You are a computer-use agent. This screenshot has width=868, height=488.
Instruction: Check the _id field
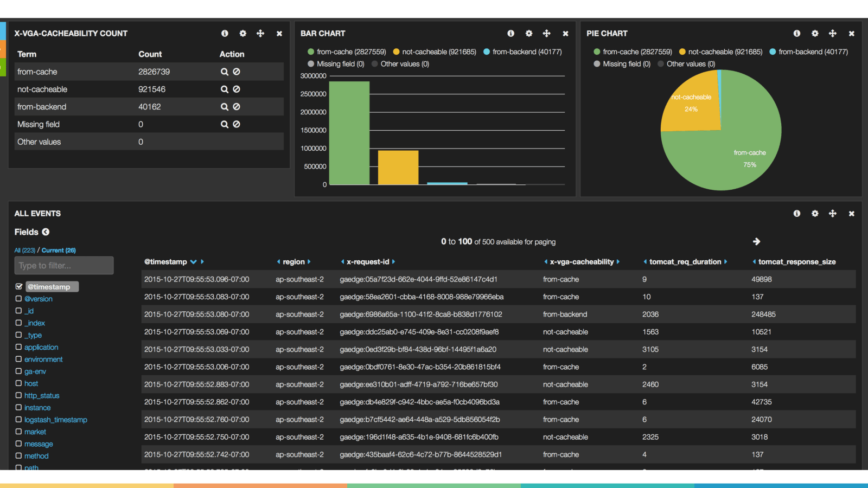click(18, 311)
